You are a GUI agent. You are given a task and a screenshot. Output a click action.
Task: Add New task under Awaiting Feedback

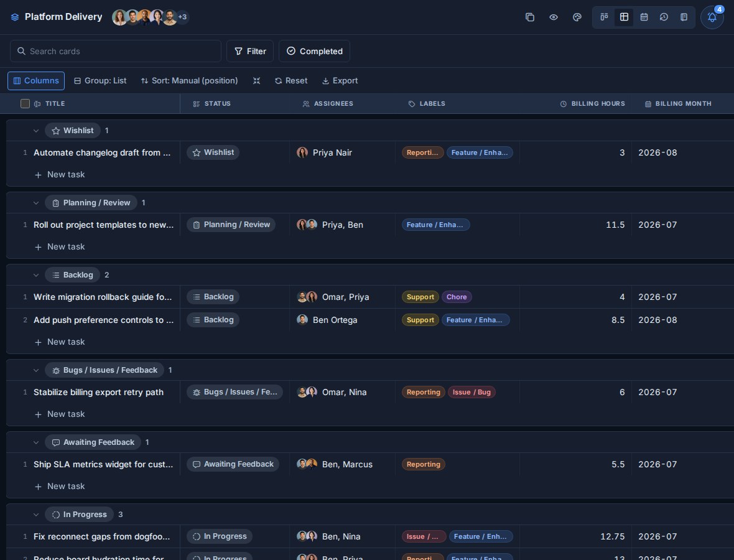60,486
